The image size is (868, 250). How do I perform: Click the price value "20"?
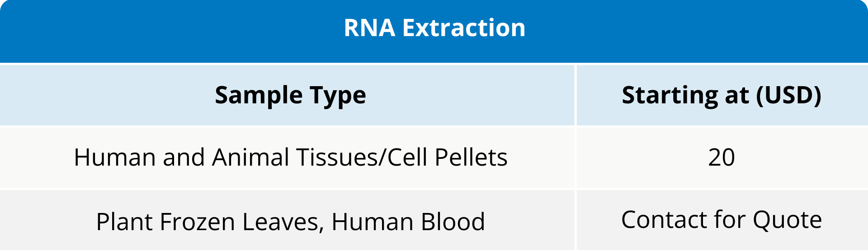pos(722,157)
